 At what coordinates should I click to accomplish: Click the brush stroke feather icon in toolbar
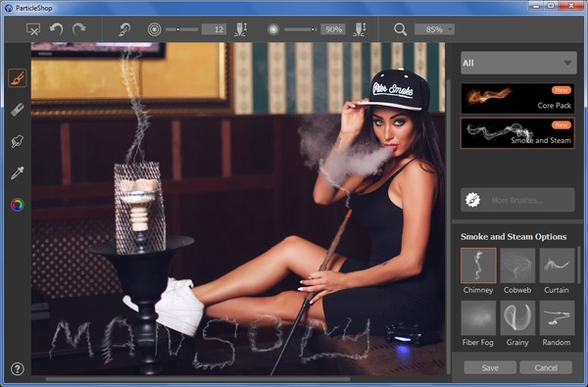point(124,29)
